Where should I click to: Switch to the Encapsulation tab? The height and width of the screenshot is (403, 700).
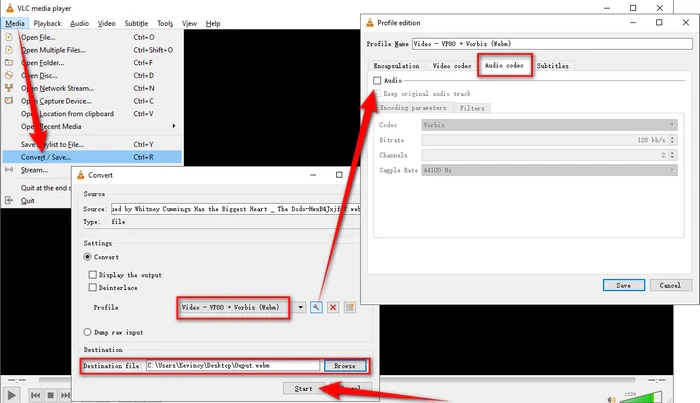(x=396, y=66)
